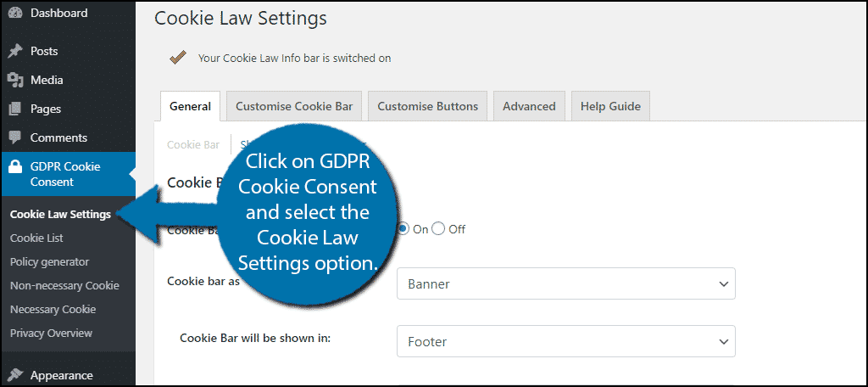The height and width of the screenshot is (387, 868).
Task: Go to Non-necessary Cookie settings
Action: [x=64, y=285]
